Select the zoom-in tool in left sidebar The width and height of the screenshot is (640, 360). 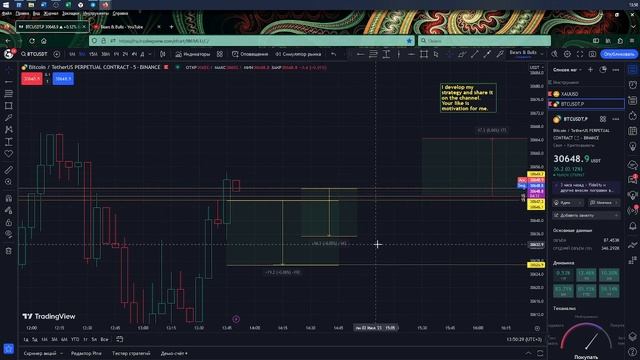tap(8, 182)
